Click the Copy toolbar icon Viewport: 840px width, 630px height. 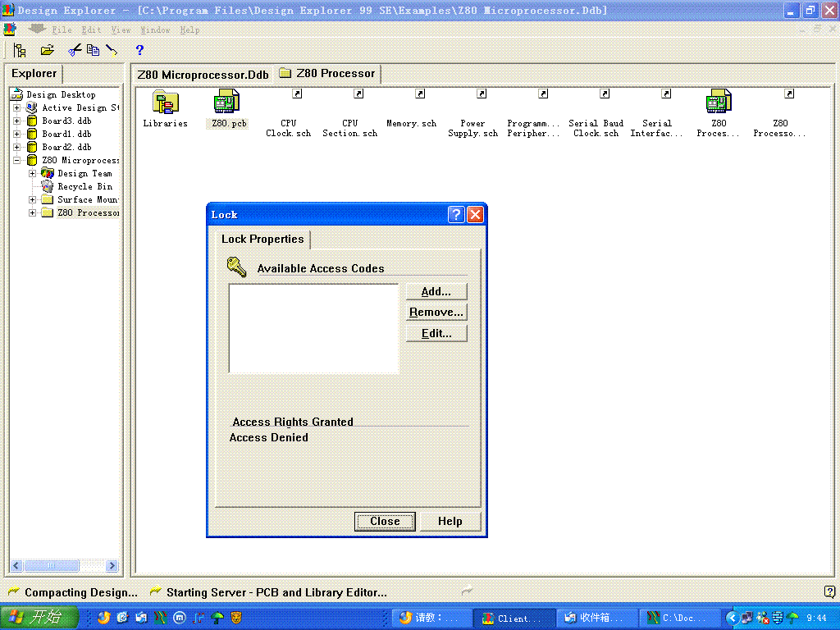click(94, 50)
